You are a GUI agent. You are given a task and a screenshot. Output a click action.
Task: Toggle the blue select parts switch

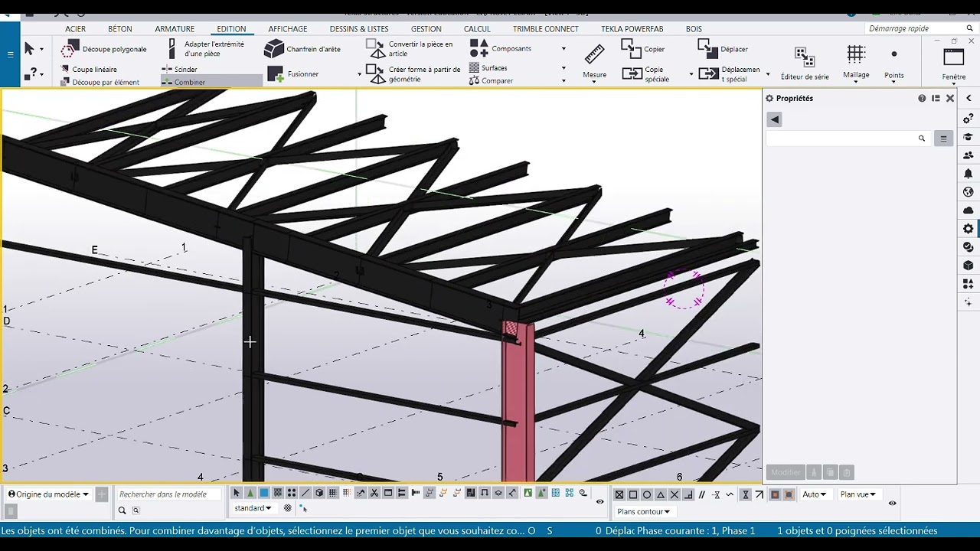(x=264, y=493)
